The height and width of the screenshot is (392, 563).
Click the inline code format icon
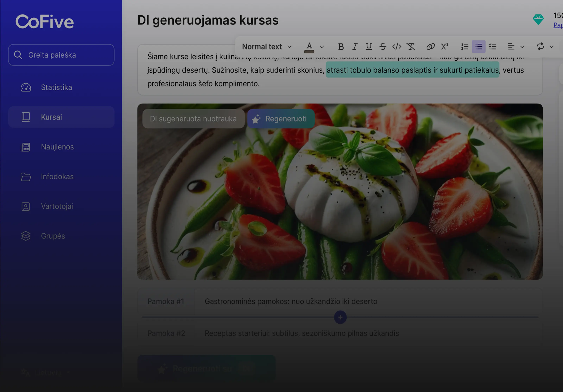tap(397, 47)
